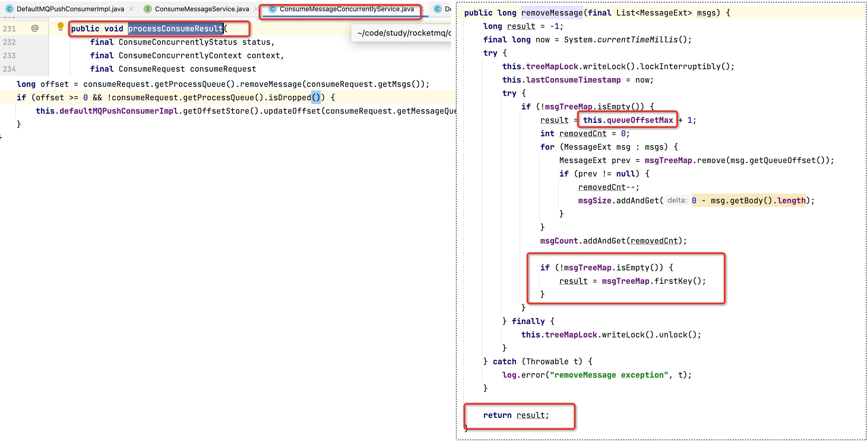Viewport: 868px width, 442px height.
Task: Click the interface icon on ConsumeMessageService.java tab
Action: point(147,9)
